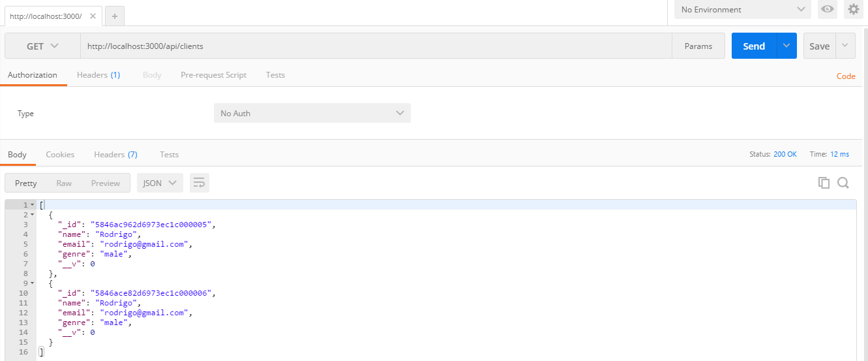Toggle line wrap icon next to JSON

(x=200, y=183)
